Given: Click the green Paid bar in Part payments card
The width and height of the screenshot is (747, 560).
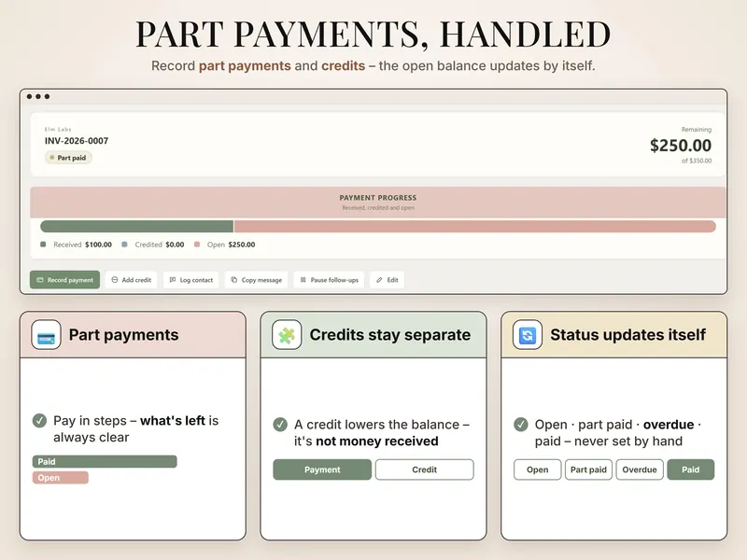Looking at the screenshot, I should tap(105, 461).
